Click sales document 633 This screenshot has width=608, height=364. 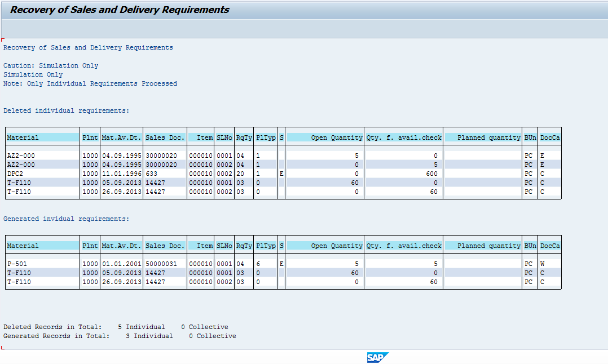pyautogui.click(x=151, y=174)
